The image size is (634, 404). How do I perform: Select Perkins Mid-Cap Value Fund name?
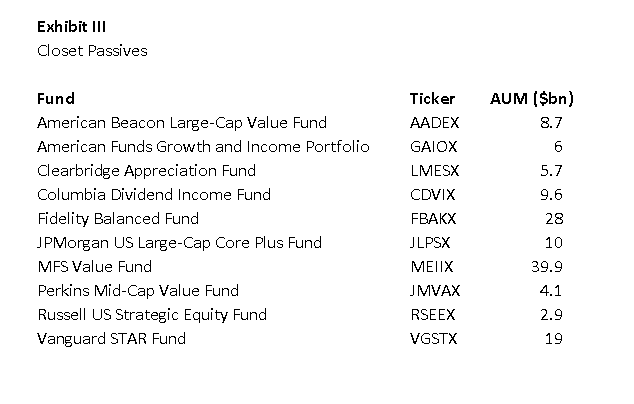pyautogui.click(x=137, y=291)
